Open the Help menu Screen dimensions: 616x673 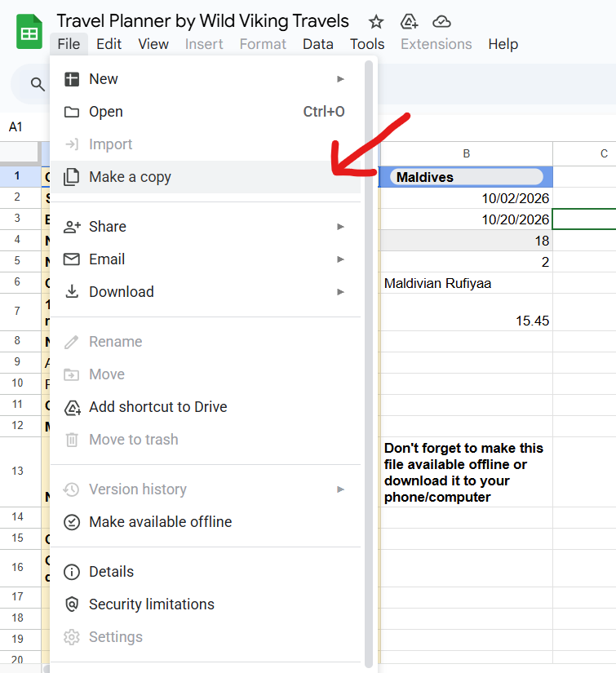(x=503, y=44)
